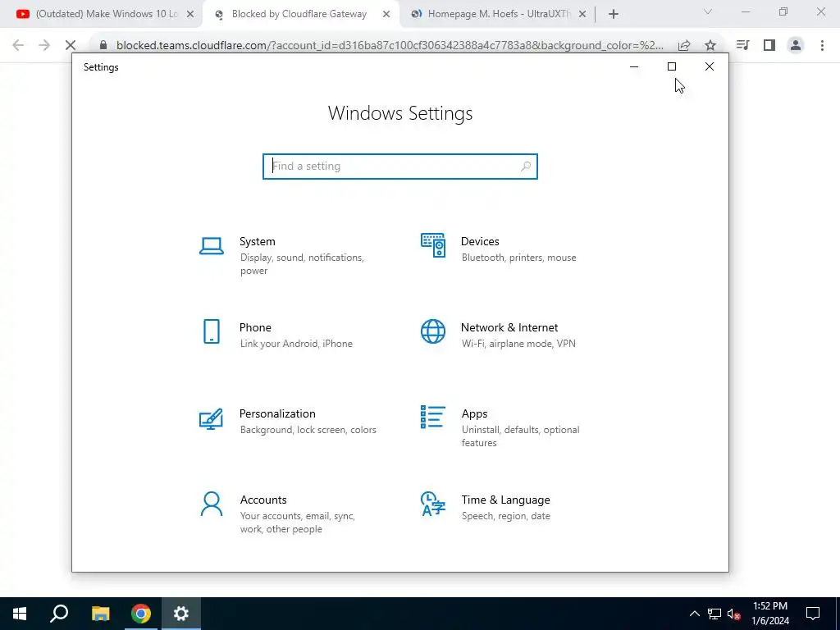
Task: Close the YouTube tab
Action: (x=190, y=15)
